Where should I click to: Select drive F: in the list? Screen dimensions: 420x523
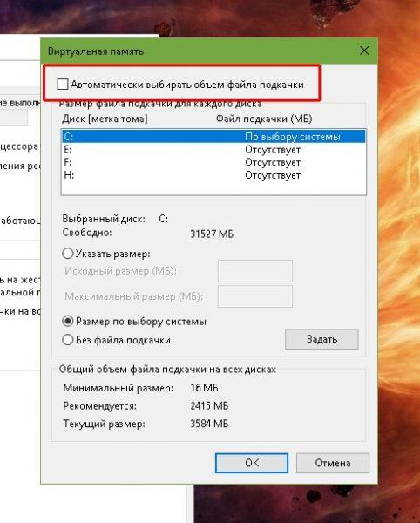[213, 162]
